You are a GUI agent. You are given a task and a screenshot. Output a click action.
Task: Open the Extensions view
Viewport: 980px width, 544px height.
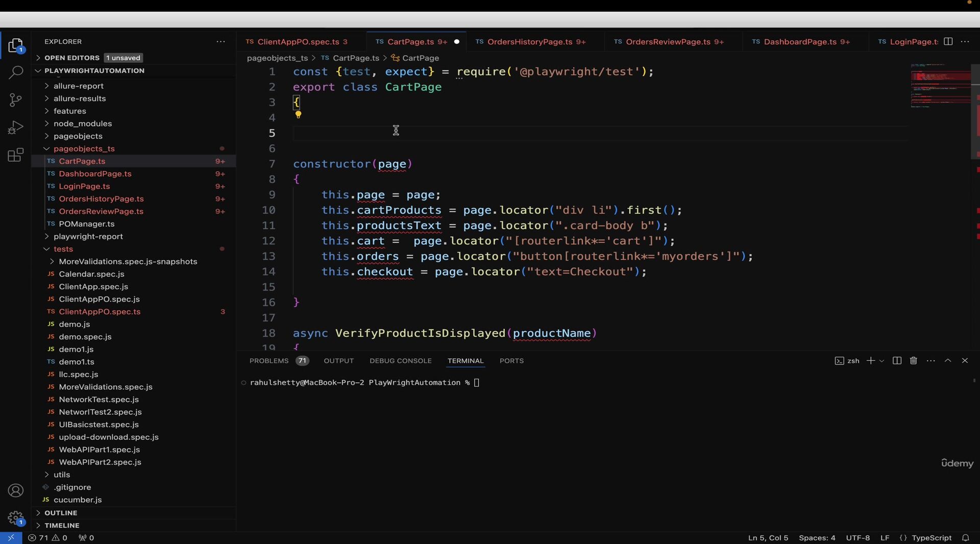pyautogui.click(x=16, y=155)
